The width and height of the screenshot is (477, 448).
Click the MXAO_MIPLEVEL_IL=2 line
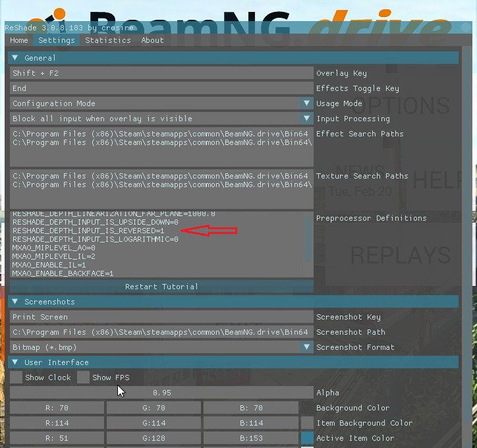(54, 256)
